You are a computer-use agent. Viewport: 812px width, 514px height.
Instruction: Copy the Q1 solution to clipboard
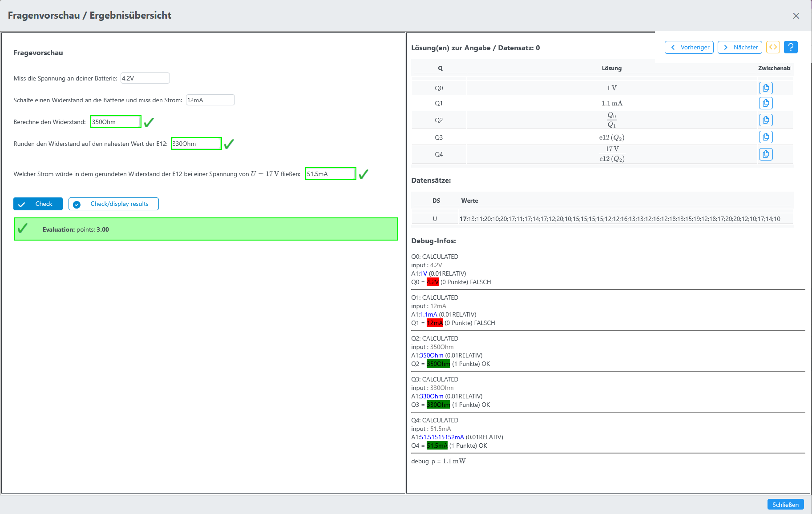coord(765,103)
